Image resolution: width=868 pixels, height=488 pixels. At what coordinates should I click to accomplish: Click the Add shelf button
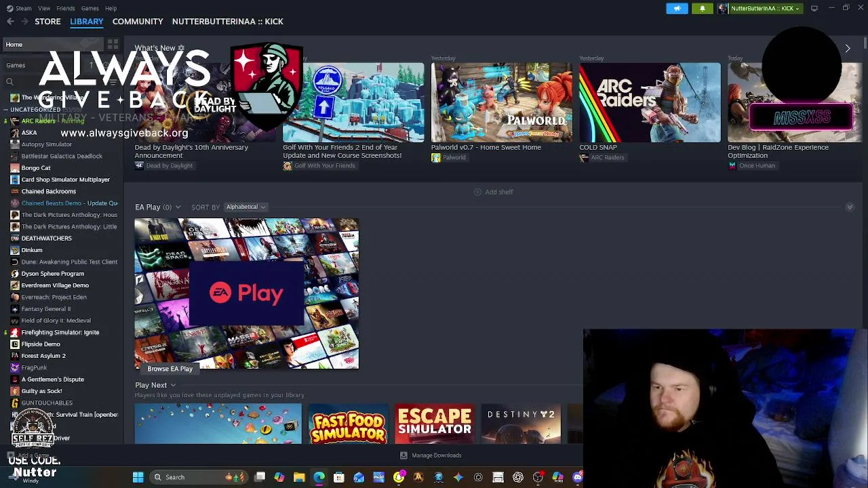[x=493, y=192]
